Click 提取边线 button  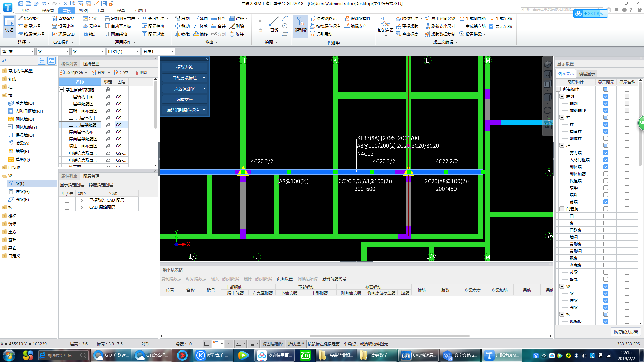184,67
